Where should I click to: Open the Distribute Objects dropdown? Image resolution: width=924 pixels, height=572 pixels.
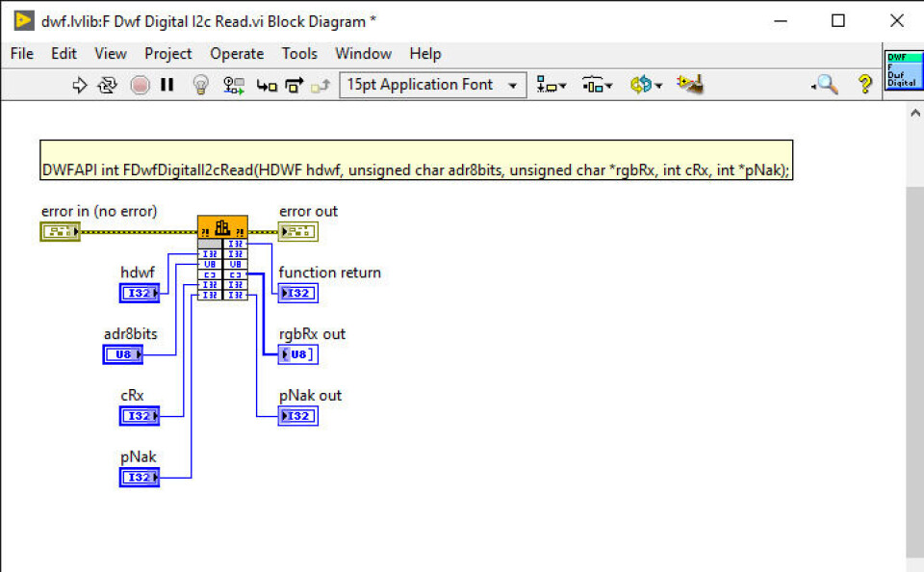pyautogui.click(x=598, y=85)
